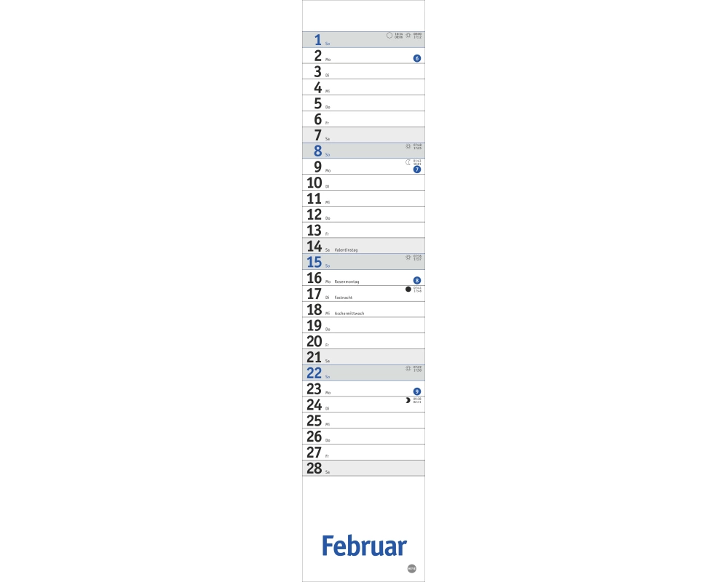Image resolution: width=728 pixels, height=582 pixels.
Task: Click the gray Heye logo at the bottom
Action: 412,570
